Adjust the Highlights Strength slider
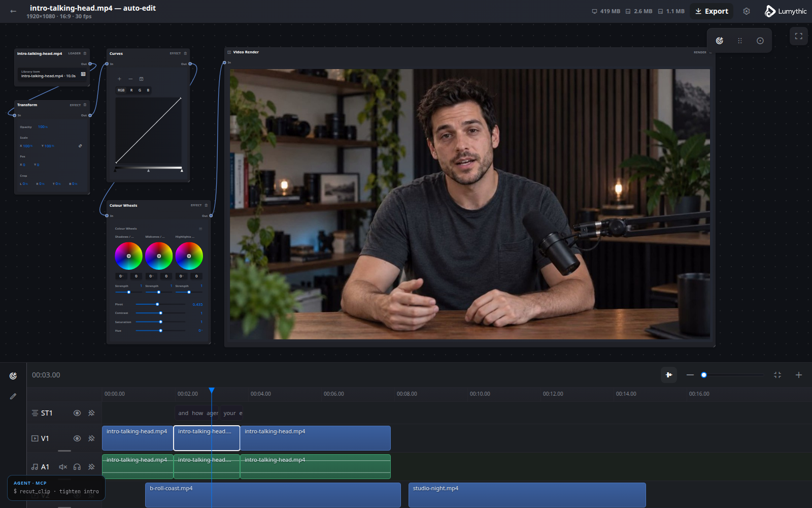Image resolution: width=812 pixels, height=508 pixels. click(x=189, y=292)
